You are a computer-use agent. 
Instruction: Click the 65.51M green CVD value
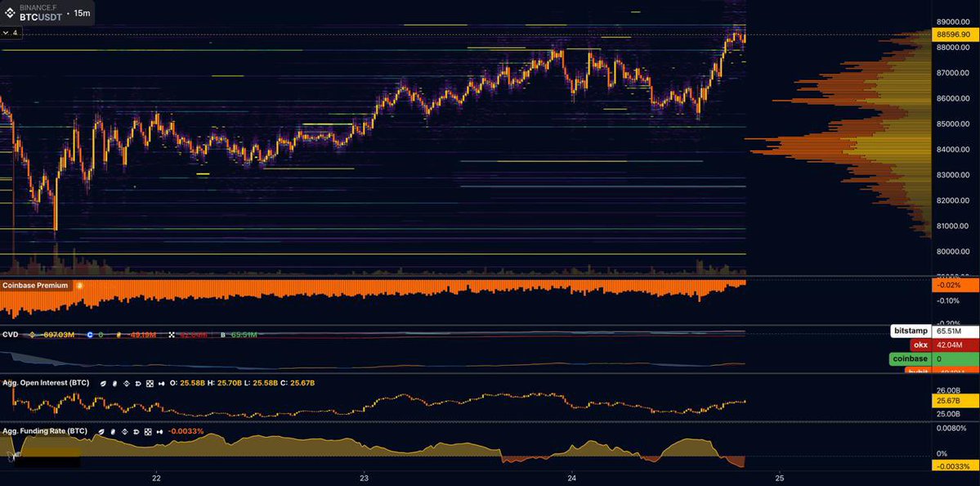click(244, 335)
